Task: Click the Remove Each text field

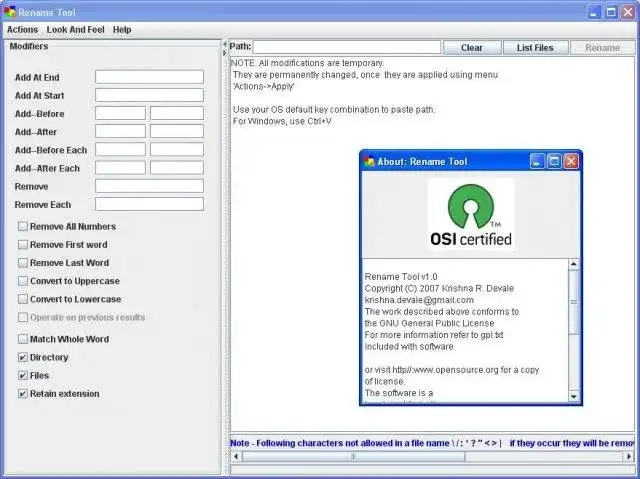Action: (x=149, y=204)
